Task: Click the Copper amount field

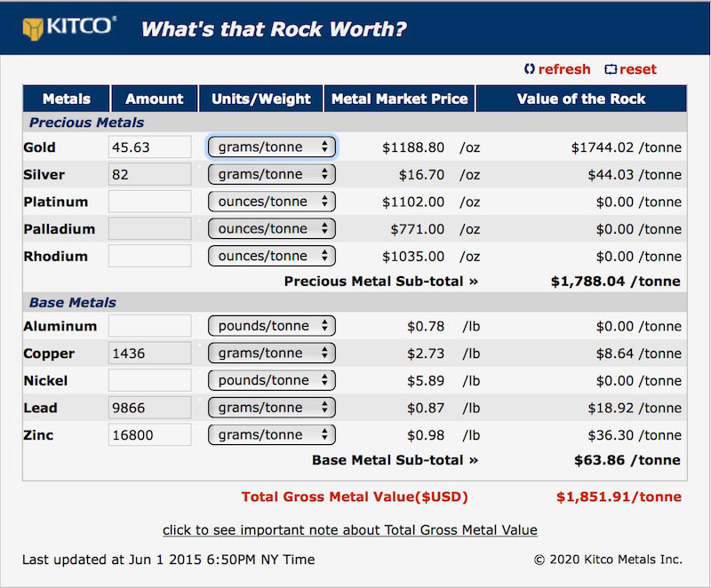Action: pos(149,354)
